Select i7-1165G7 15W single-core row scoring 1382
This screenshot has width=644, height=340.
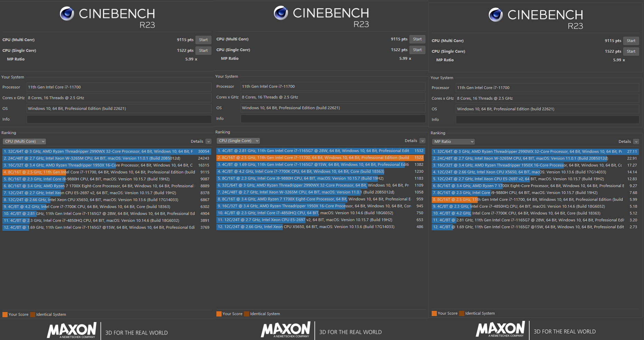click(x=320, y=164)
